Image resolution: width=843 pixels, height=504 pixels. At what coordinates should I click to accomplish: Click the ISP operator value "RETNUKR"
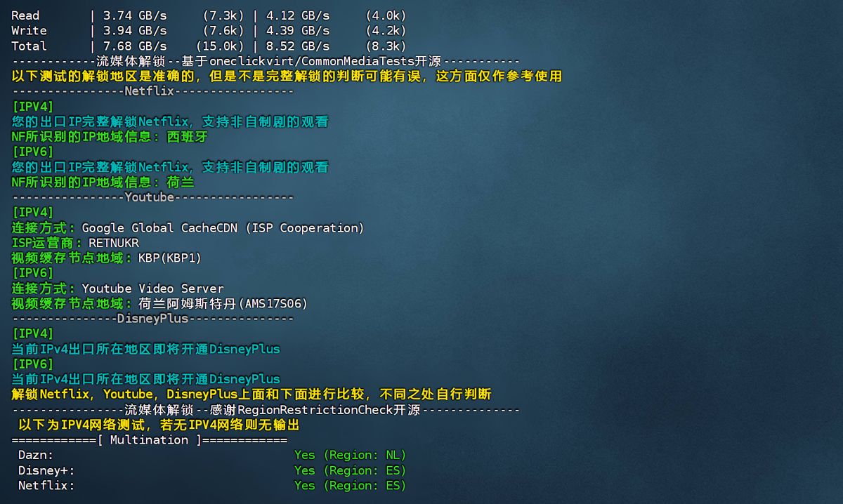pyautogui.click(x=114, y=243)
